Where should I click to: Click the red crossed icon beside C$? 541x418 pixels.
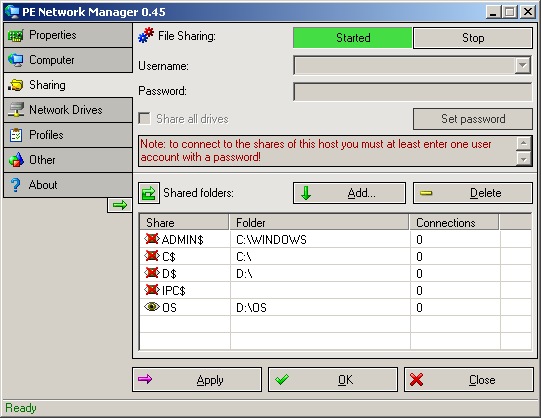[x=151, y=256]
